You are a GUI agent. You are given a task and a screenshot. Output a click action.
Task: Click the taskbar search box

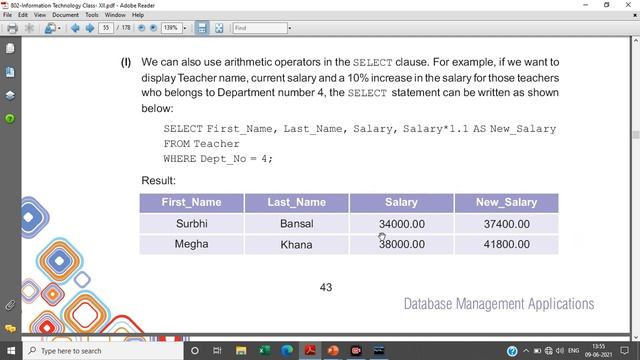(102, 351)
